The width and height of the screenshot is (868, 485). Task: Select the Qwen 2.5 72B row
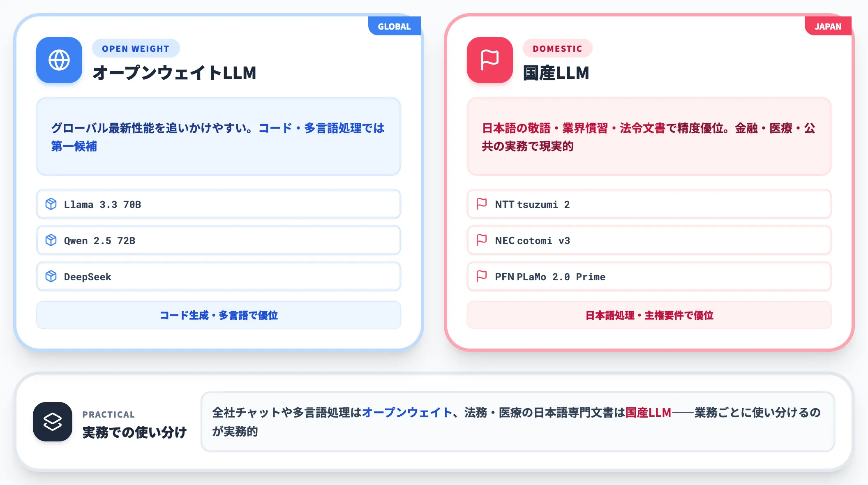point(219,240)
